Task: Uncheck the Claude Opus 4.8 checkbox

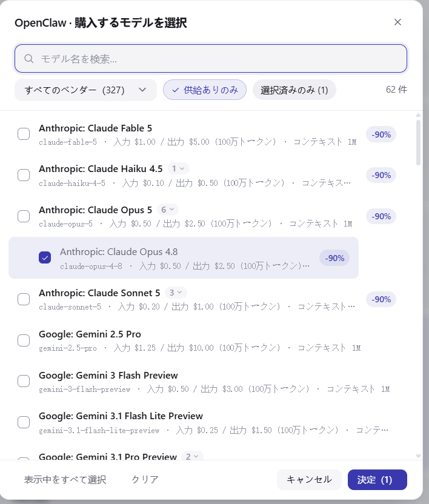Action: [x=45, y=258]
